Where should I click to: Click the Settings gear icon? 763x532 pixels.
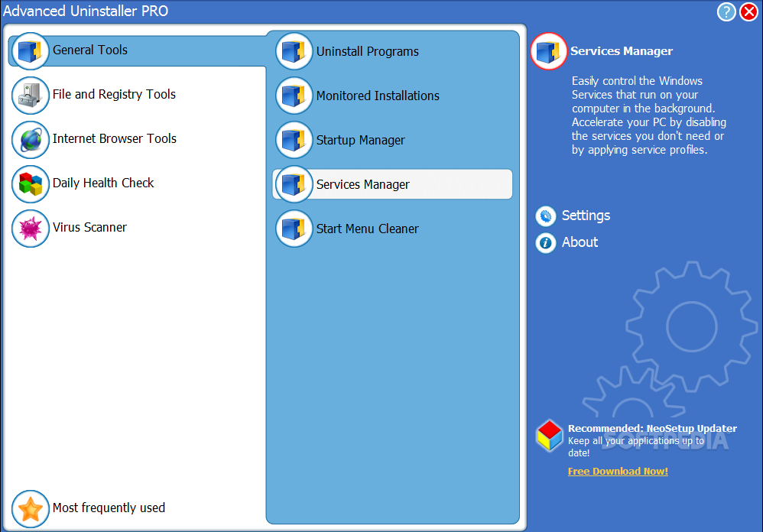[545, 216]
